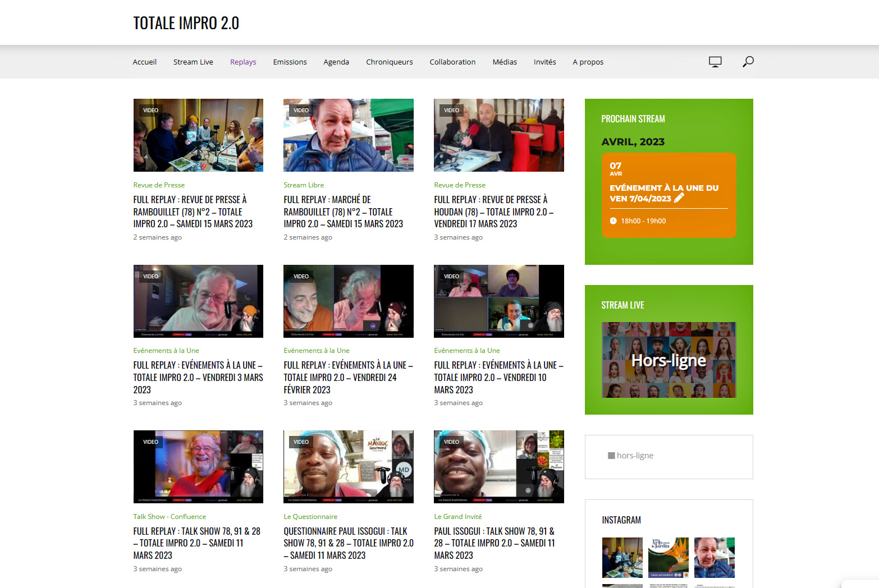Open the site search with the magnifier icon
This screenshot has width=879, height=588.
tap(748, 62)
